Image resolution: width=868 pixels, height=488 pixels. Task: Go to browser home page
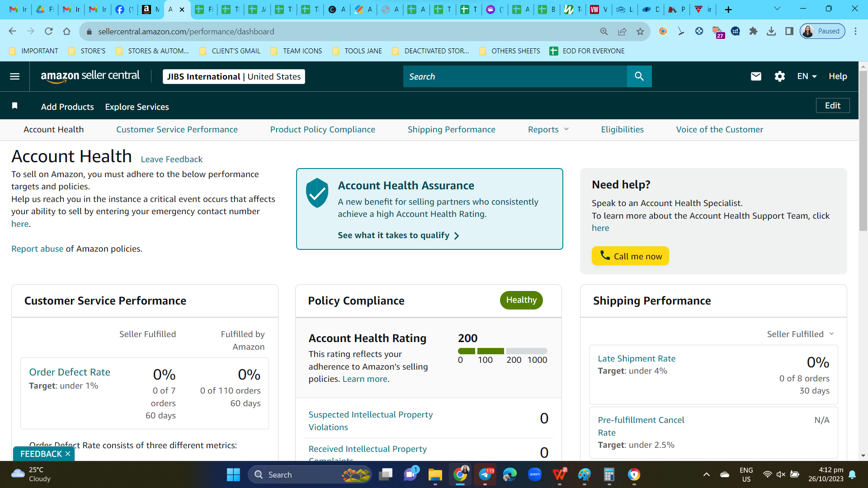coord(67,31)
